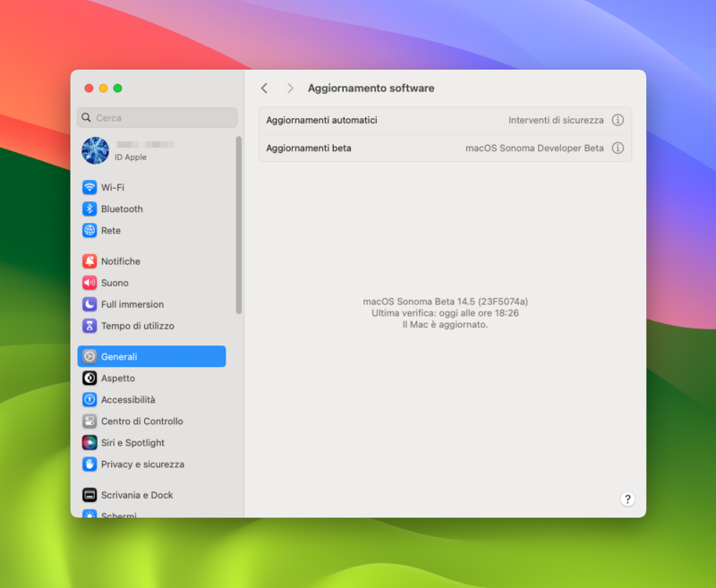Click Interventi di sicurezza value
This screenshot has height=588, width=716.
(556, 120)
